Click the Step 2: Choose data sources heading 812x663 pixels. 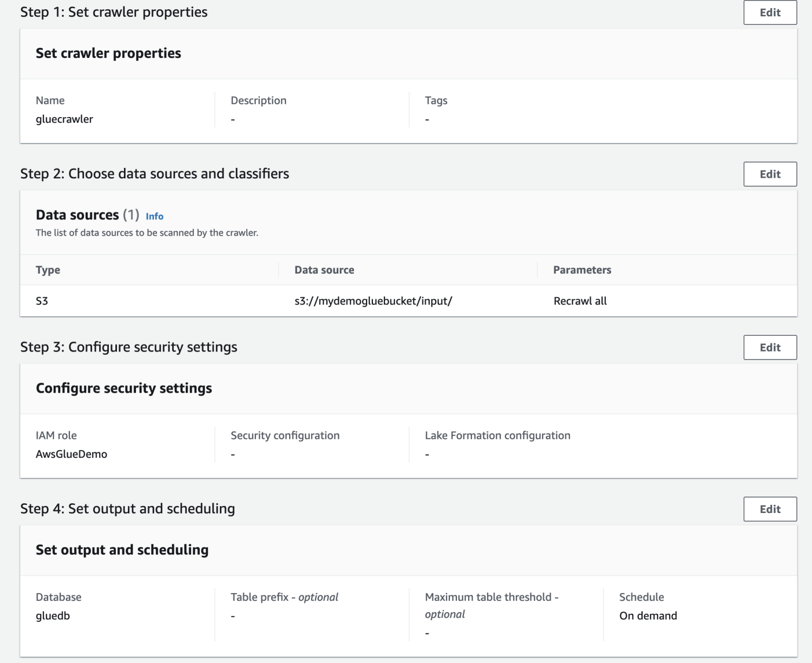154,173
